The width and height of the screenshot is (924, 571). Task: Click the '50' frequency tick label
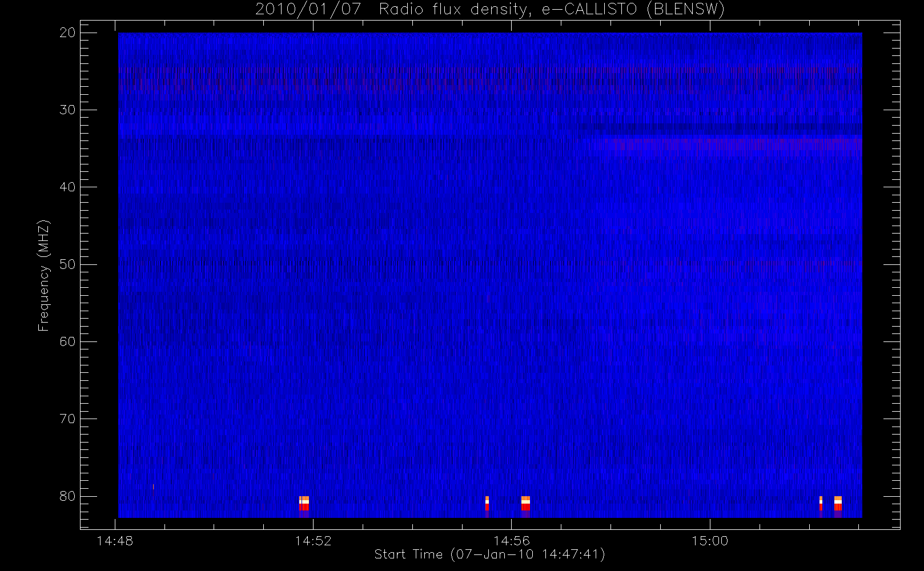[68, 264]
